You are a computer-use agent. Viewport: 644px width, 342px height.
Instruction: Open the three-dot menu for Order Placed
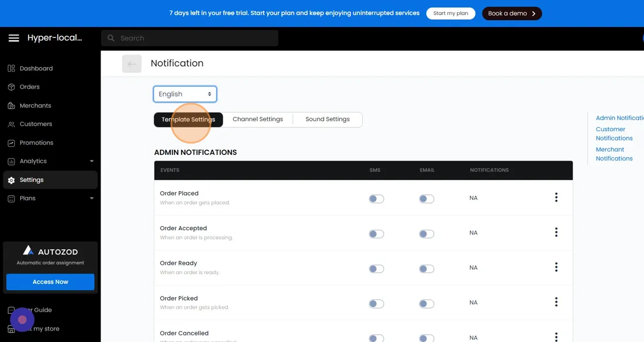pos(556,197)
